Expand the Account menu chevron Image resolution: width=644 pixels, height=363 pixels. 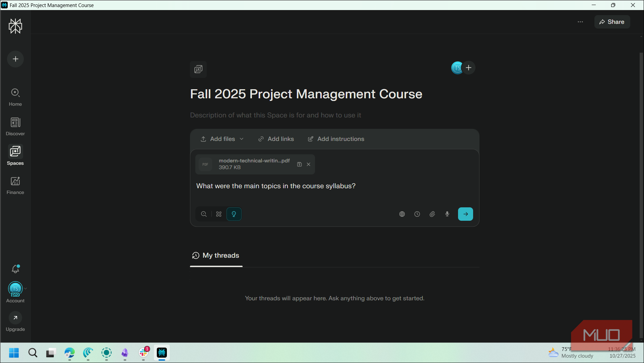pyautogui.click(x=25, y=289)
